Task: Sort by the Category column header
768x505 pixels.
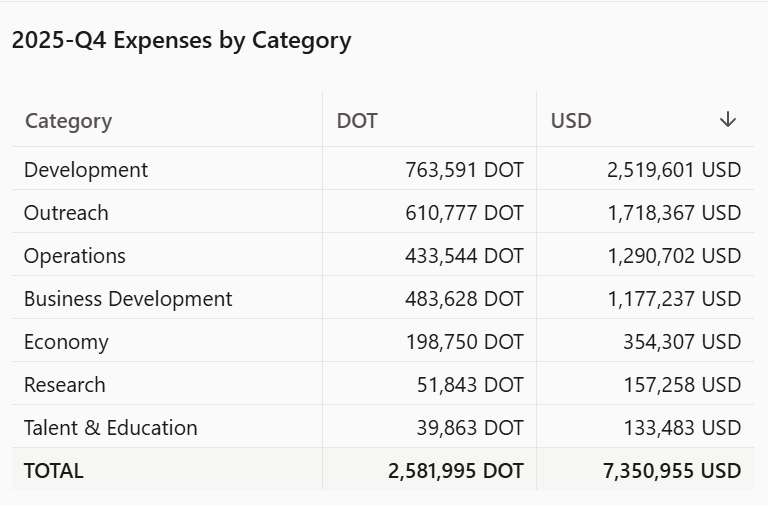Action: (x=68, y=121)
